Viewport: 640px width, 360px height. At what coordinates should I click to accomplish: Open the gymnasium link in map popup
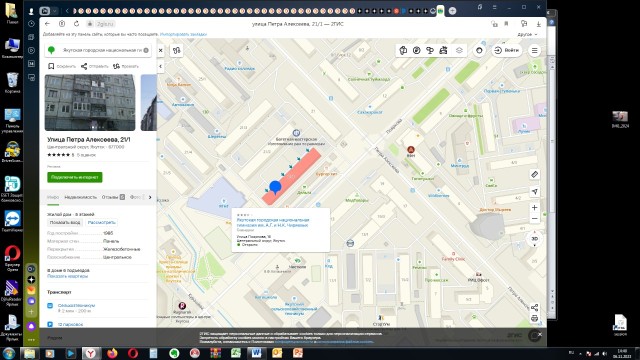point(273,222)
